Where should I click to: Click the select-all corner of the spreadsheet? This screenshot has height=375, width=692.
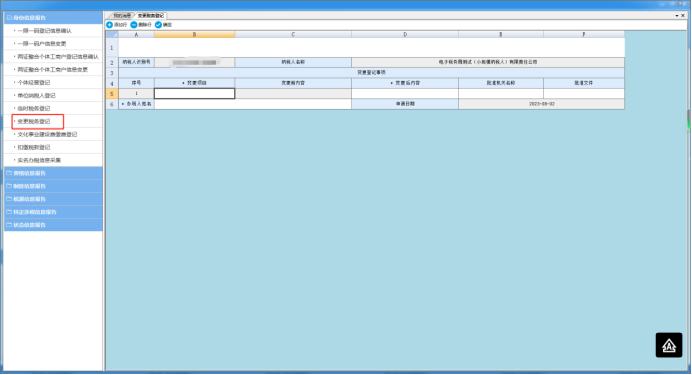[112, 34]
